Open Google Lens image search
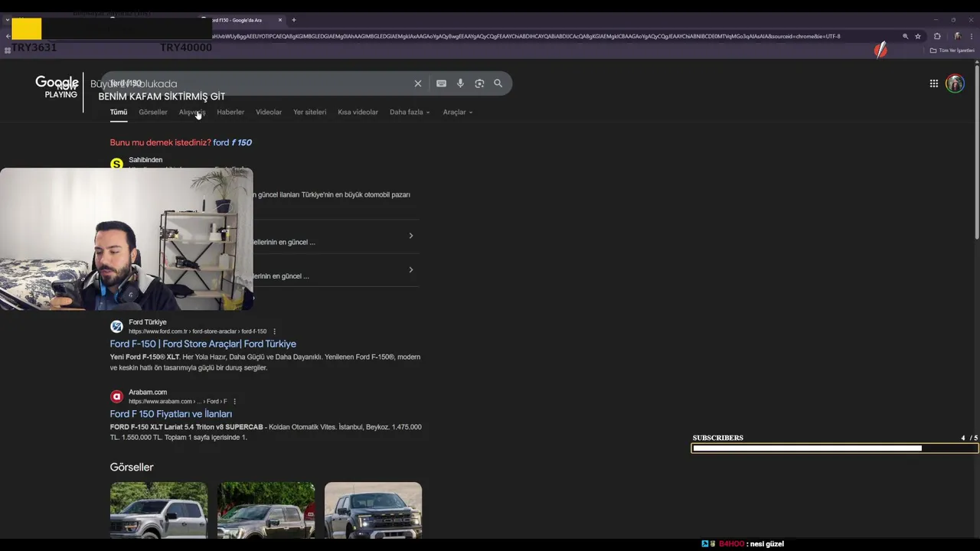This screenshot has width=980, height=551. point(479,83)
